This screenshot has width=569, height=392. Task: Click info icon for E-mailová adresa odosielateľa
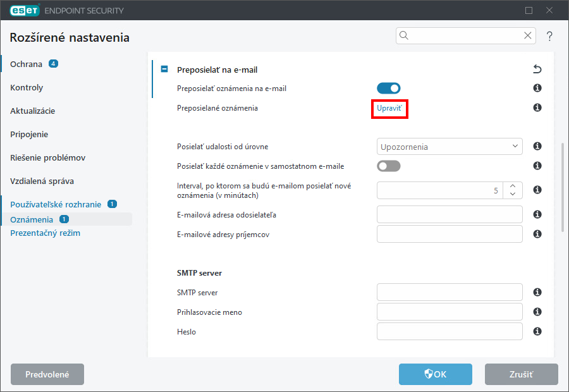click(x=537, y=214)
